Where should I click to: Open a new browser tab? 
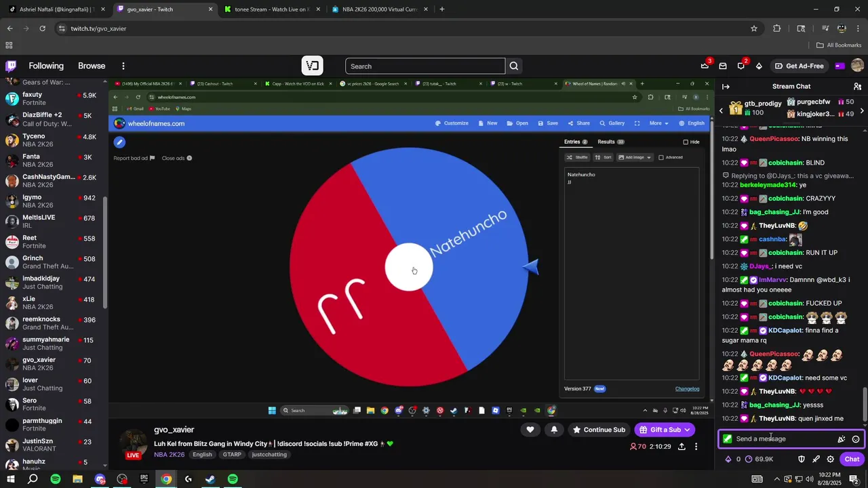[x=441, y=9]
